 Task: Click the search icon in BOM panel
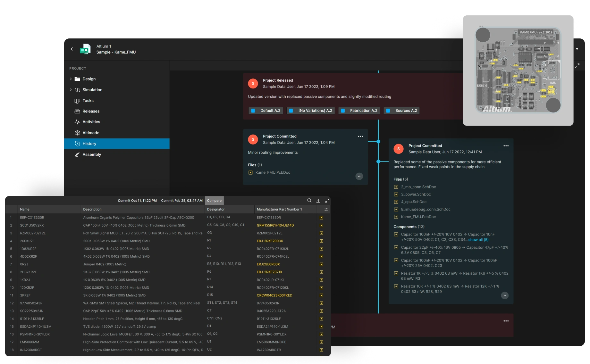pyautogui.click(x=309, y=201)
